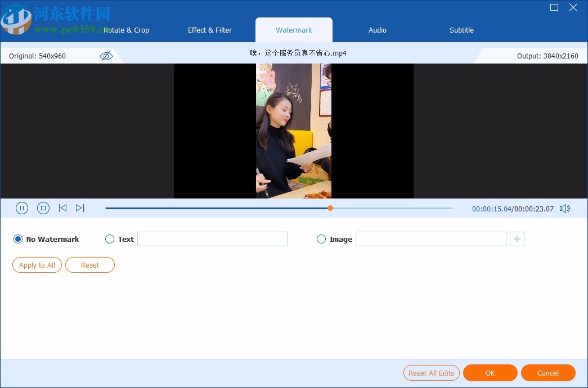Click the Reset All Edits button
588x388 pixels.
coord(431,373)
